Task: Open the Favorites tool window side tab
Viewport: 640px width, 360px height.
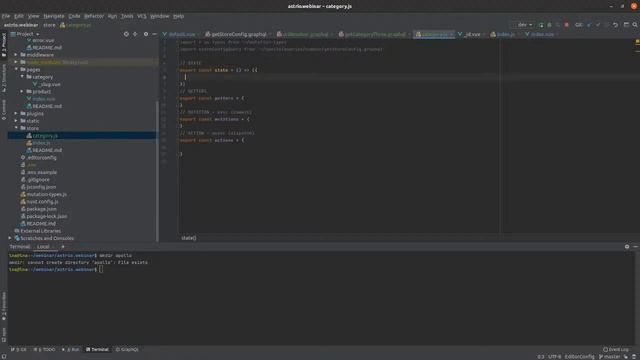Action: (4, 305)
